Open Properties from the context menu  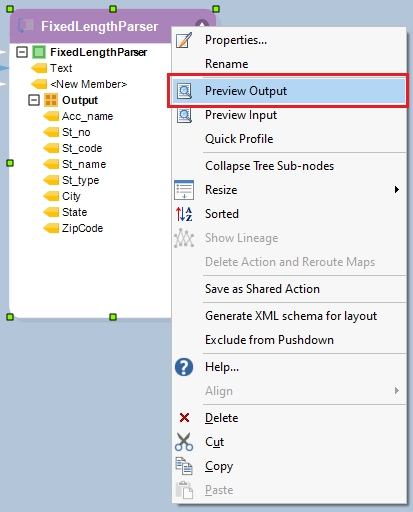(x=235, y=40)
